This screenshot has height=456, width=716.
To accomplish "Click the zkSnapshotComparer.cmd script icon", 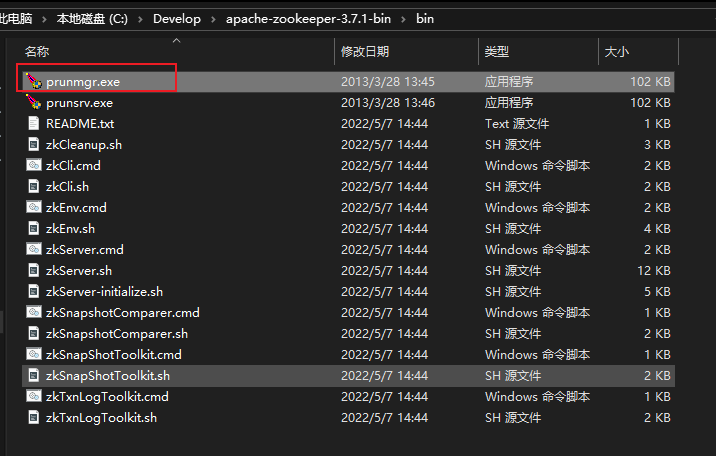I will pyautogui.click(x=34, y=312).
